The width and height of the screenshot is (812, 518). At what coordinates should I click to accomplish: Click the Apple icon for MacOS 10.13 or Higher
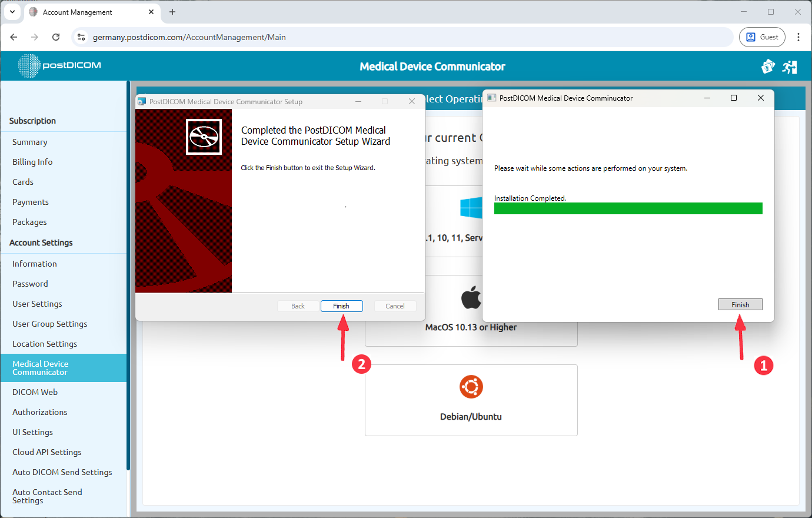(471, 297)
